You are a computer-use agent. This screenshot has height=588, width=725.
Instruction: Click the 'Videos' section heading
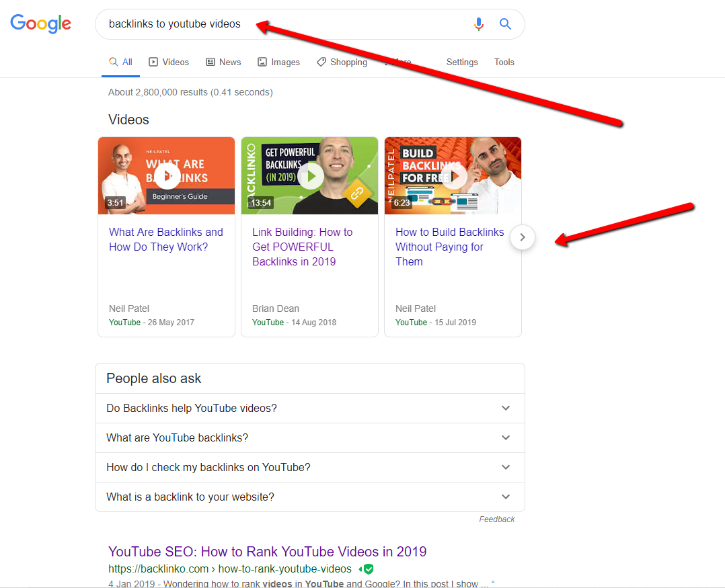[x=128, y=120]
